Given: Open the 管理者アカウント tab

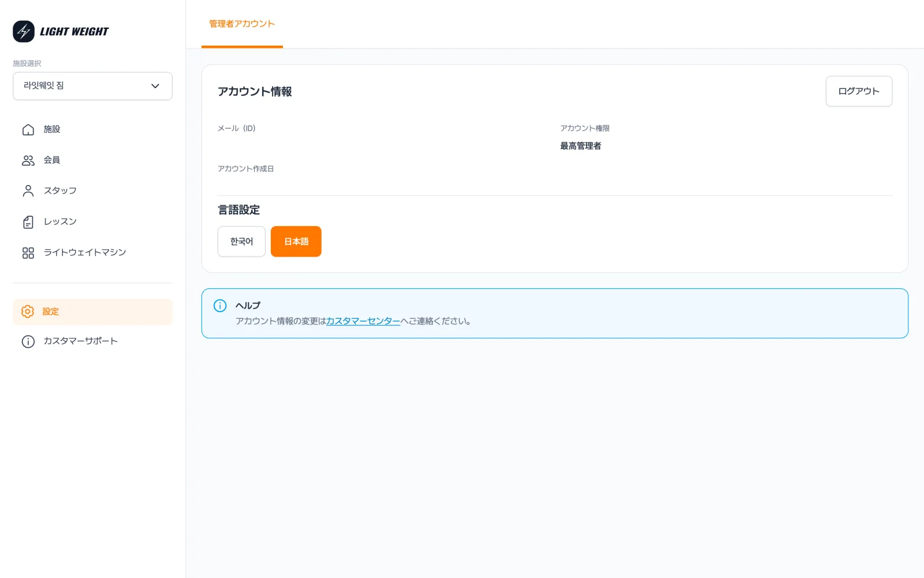Looking at the screenshot, I should click(242, 24).
